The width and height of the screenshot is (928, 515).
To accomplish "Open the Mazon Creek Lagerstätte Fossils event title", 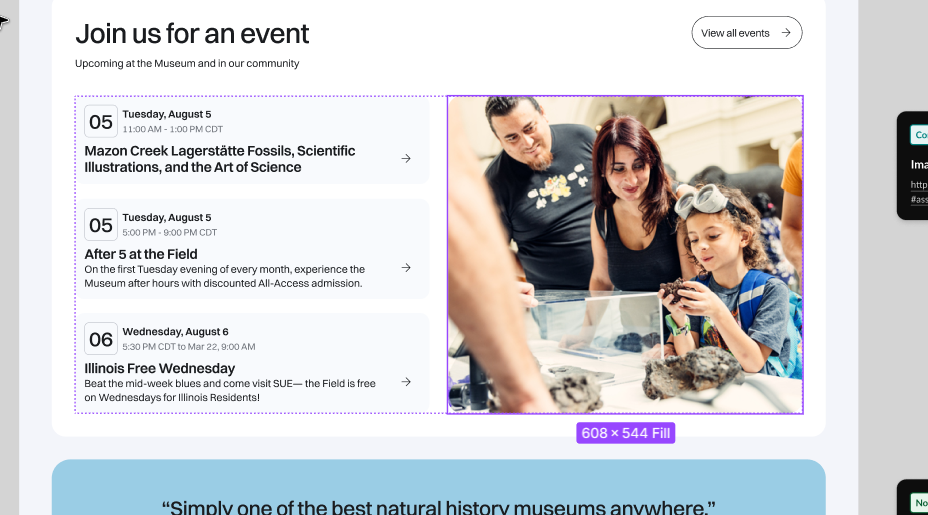I will click(220, 159).
